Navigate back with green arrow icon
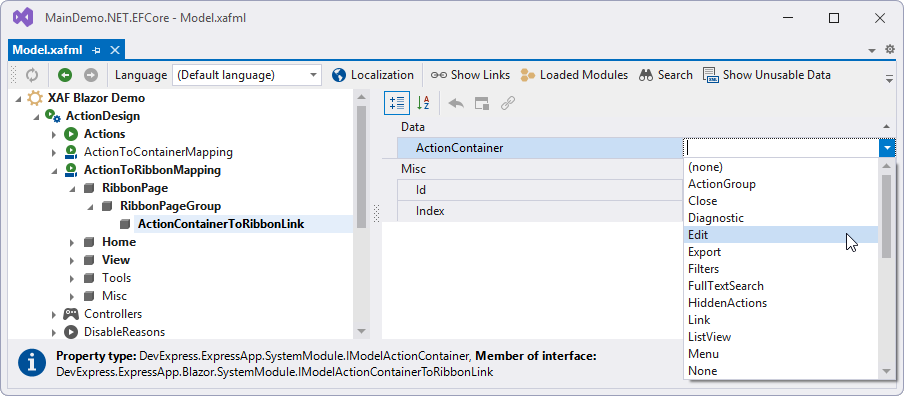904x396 pixels. coord(65,75)
